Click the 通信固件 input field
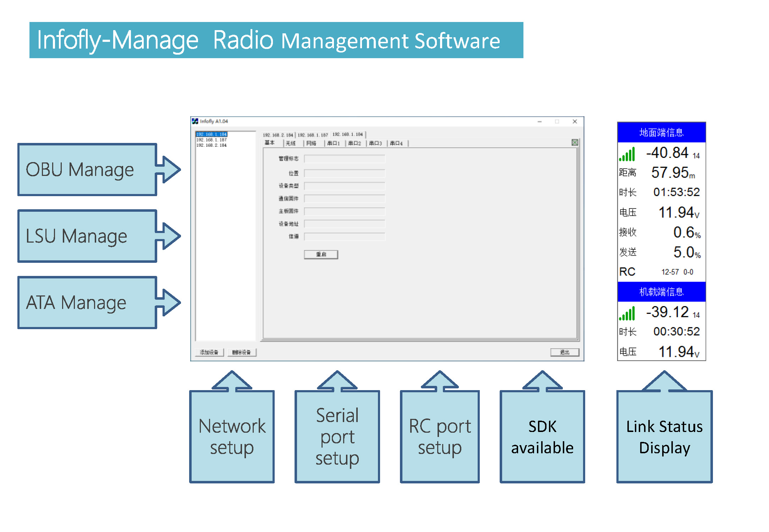 coord(345,199)
